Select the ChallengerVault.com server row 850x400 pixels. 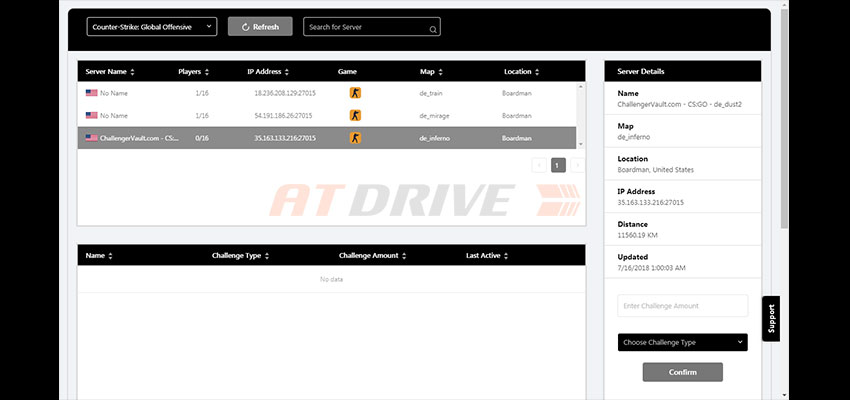(327, 138)
